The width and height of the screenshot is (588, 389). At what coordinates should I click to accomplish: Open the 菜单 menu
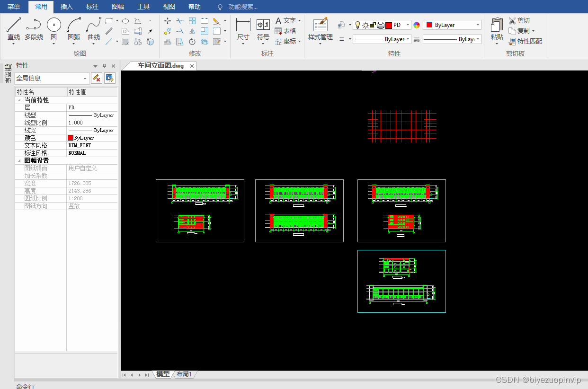[x=14, y=7]
